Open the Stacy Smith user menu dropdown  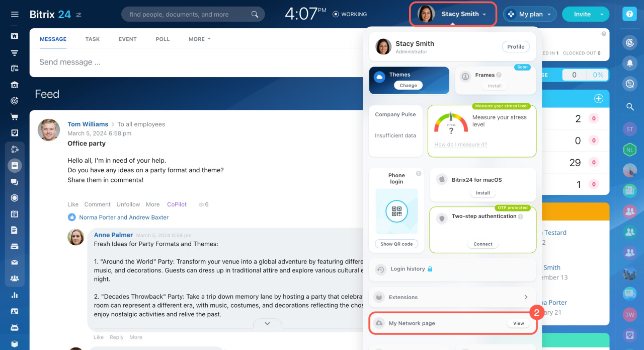[x=453, y=14]
